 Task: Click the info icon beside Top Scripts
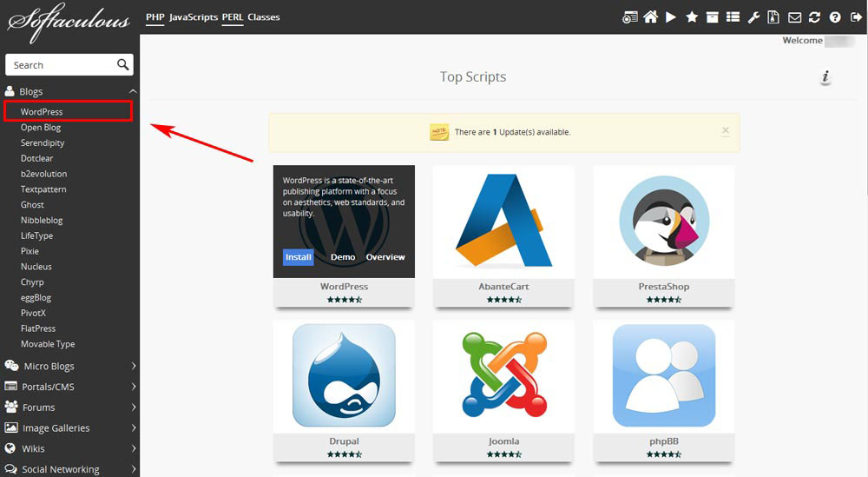point(825,76)
